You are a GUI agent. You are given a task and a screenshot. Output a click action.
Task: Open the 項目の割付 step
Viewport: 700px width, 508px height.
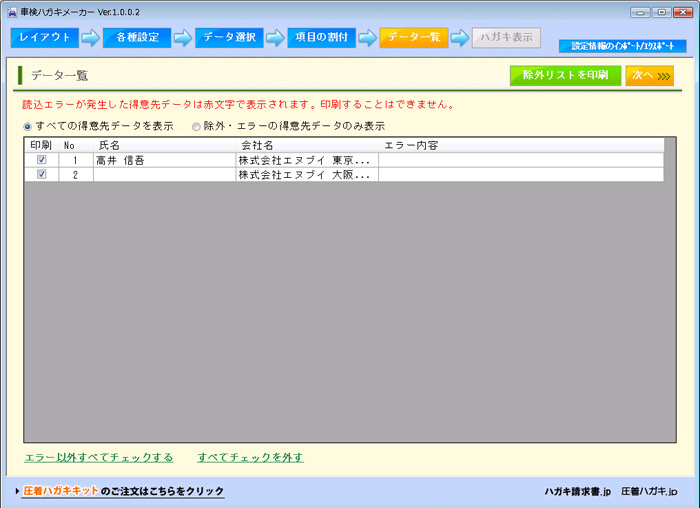tap(321, 37)
